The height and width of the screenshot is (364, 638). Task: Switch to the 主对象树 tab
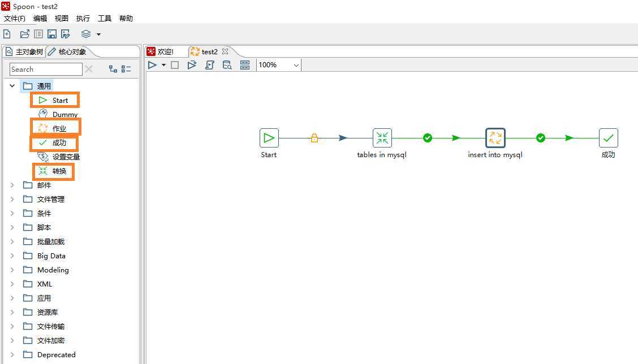pyautogui.click(x=24, y=51)
